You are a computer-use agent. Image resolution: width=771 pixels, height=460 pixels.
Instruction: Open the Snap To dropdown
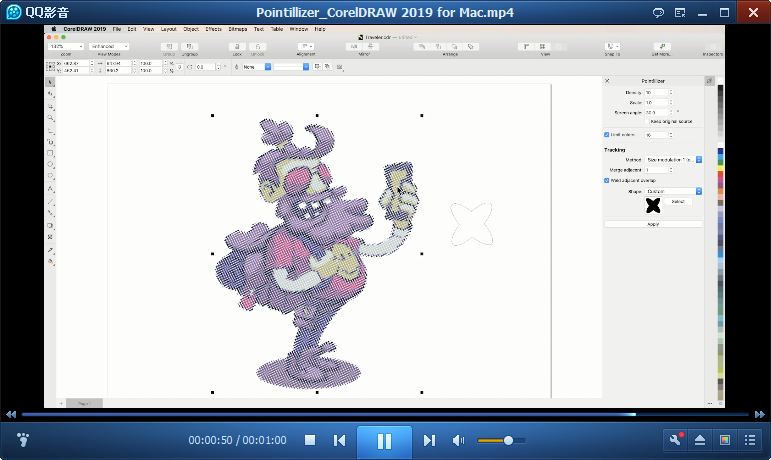click(x=612, y=46)
